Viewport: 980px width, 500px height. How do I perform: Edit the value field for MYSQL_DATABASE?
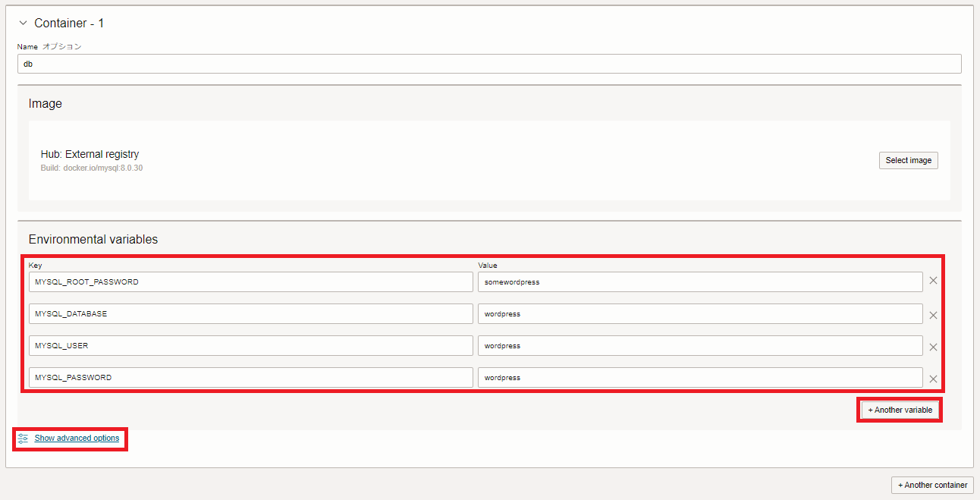(x=699, y=313)
